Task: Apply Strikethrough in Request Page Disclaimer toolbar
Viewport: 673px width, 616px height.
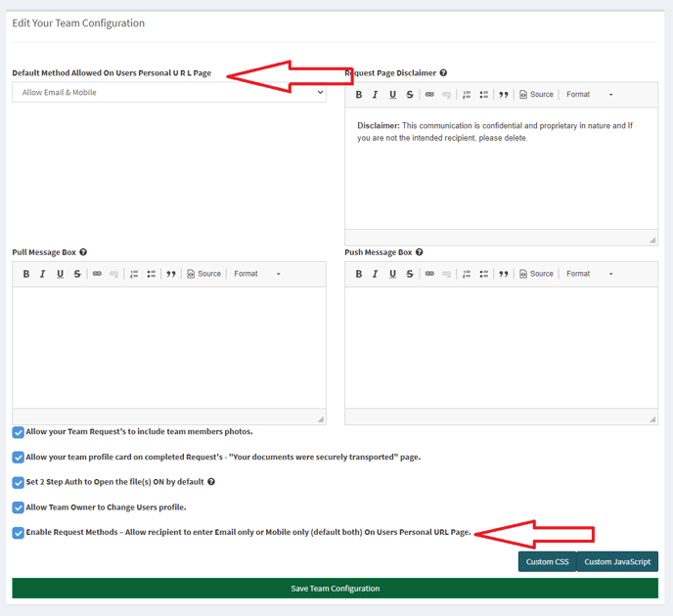Action: (x=410, y=95)
